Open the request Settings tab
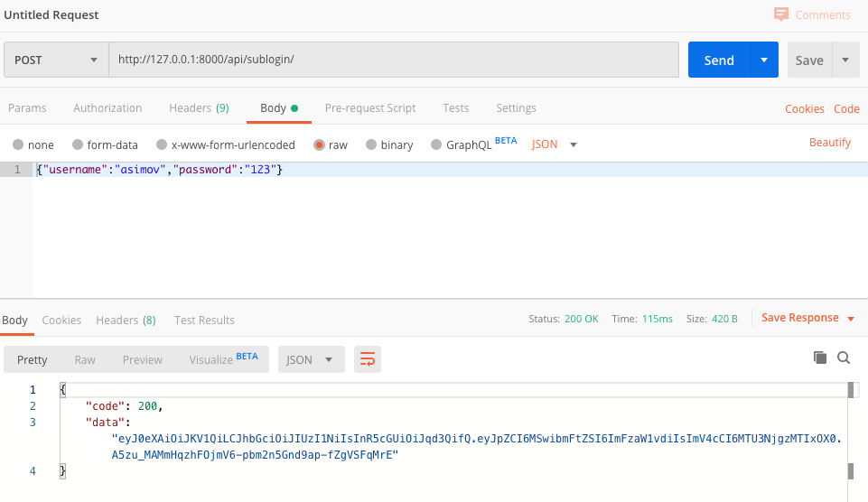 click(516, 108)
